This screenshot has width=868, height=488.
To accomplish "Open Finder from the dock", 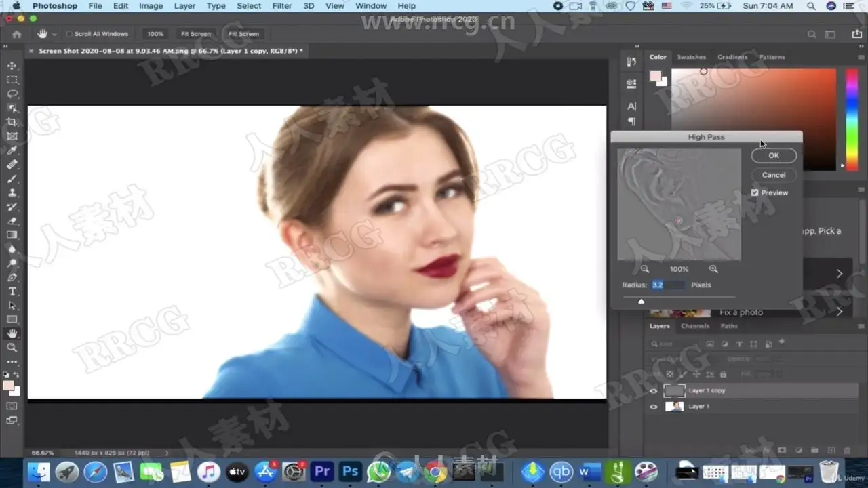I will 39,471.
